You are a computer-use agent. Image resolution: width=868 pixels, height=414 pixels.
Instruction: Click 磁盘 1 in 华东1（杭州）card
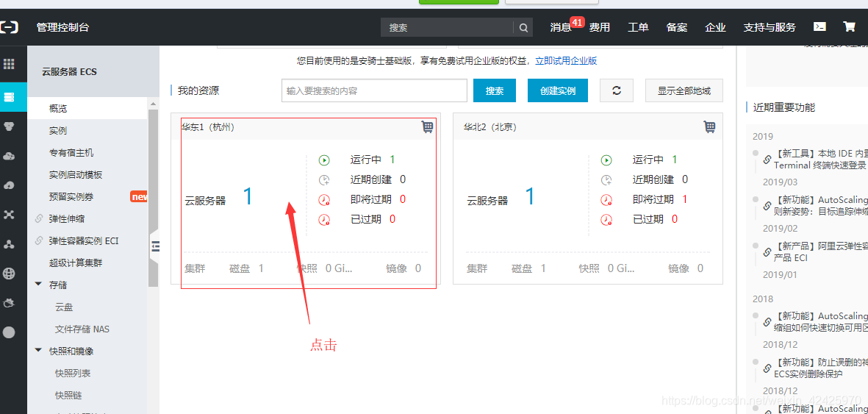click(x=246, y=269)
